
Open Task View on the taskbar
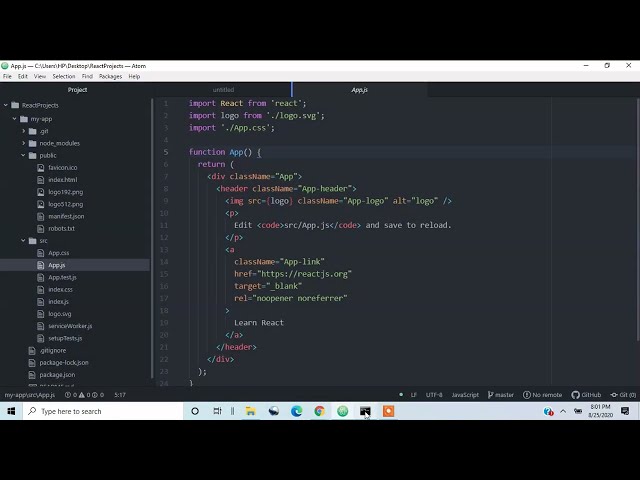[x=217, y=411]
